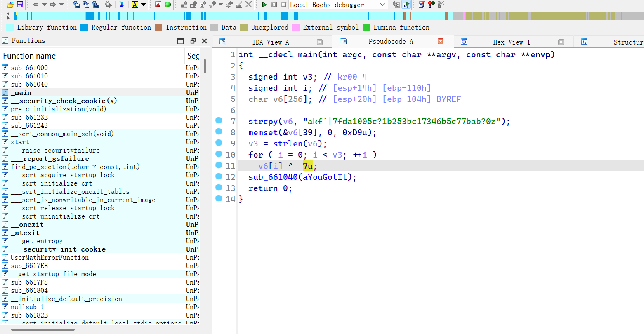Click the breakpoint list icon
644x334 pixels.
pyautogui.click(x=422, y=5)
